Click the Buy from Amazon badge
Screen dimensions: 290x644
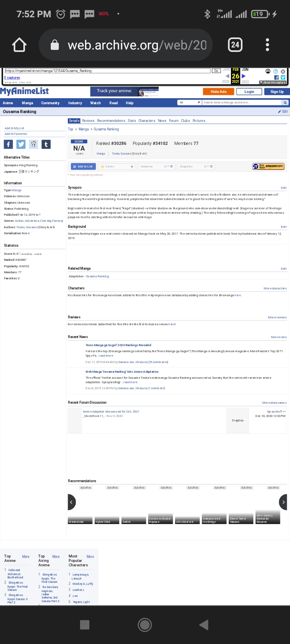click(268, 166)
